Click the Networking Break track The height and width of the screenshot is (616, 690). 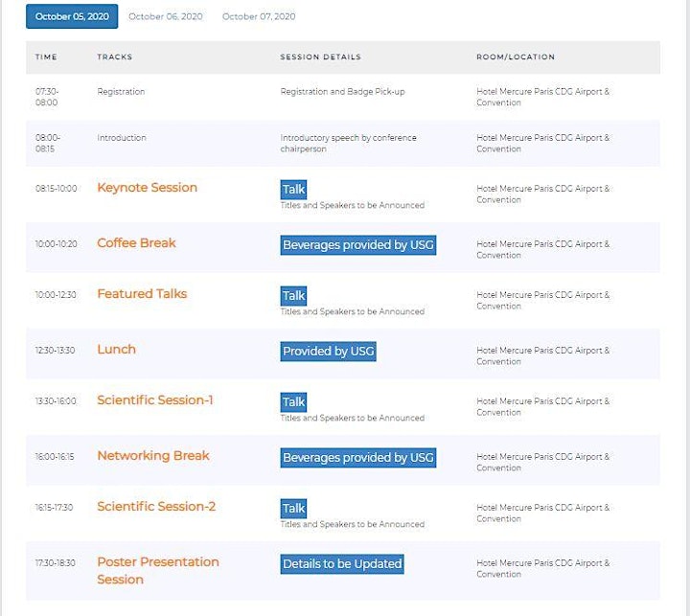(153, 455)
